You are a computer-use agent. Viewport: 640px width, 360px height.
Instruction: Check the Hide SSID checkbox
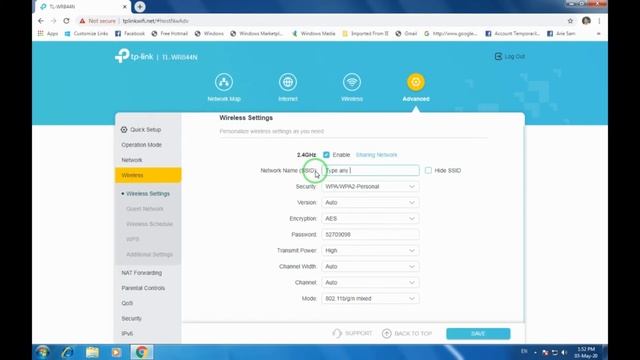click(428, 170)
